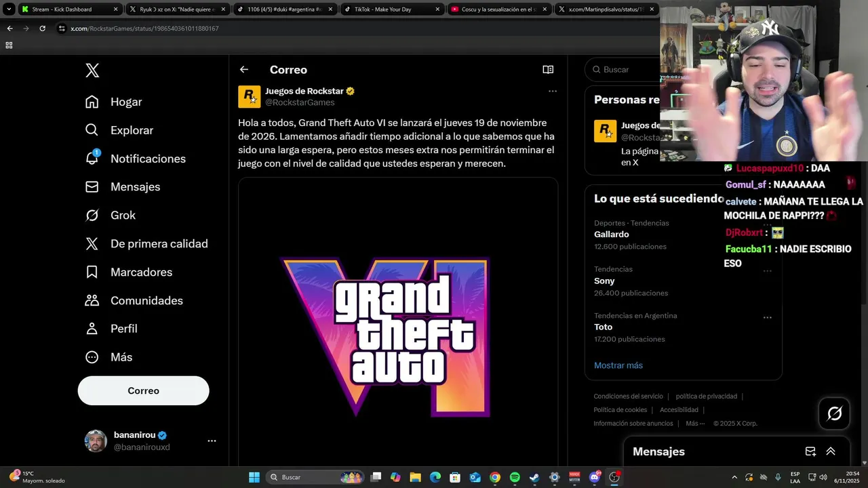Open more options for Toto trend

pyautogui.click(x=768, y=317)
